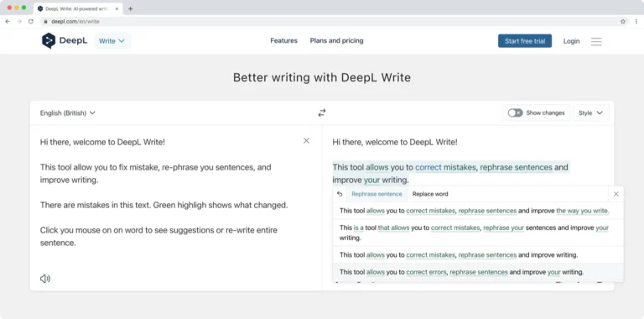The image size is (644, 319).
Task: Reload the page with refresh icon
Action: click(x=31, y=21)
